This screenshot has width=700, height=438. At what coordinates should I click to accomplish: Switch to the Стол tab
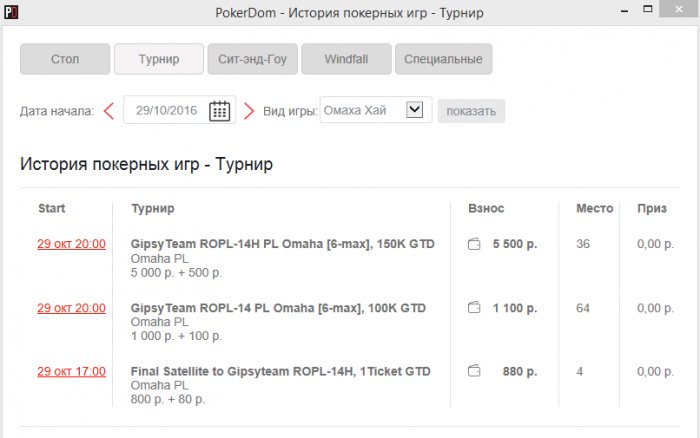pyautogui.click(x=65, y=59)
